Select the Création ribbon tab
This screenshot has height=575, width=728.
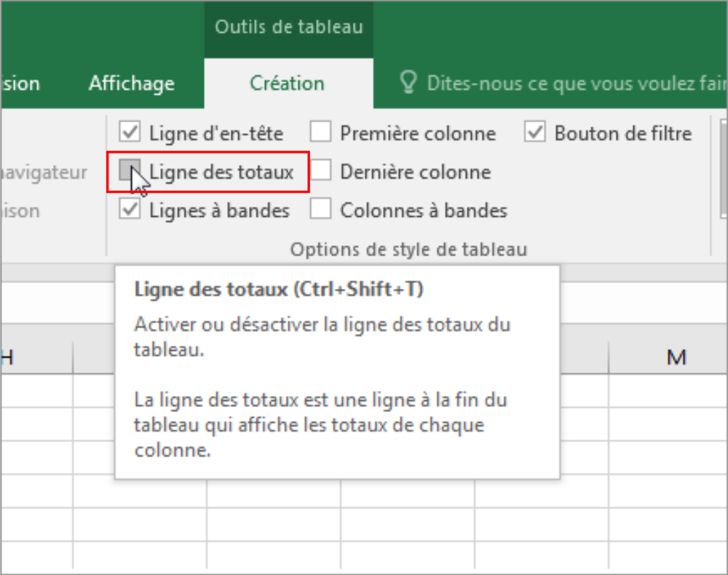pyautogui.click(x=287, y=83)
